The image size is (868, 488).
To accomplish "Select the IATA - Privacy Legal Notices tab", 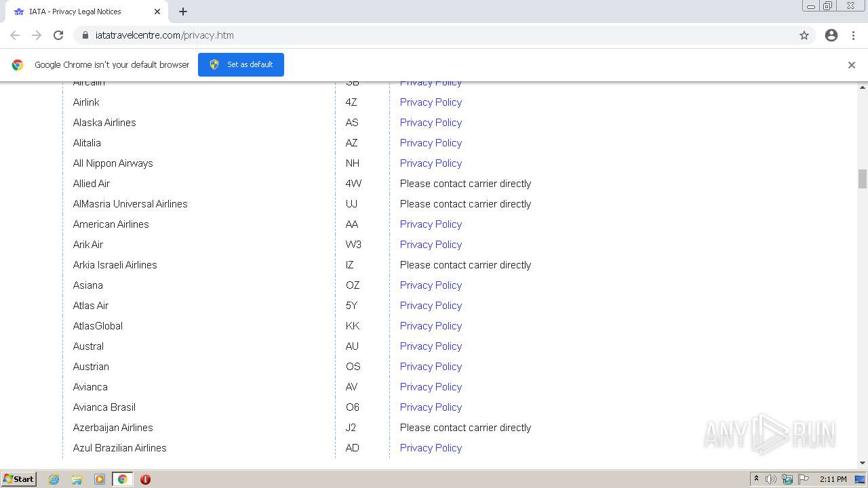I will [86, 12].
